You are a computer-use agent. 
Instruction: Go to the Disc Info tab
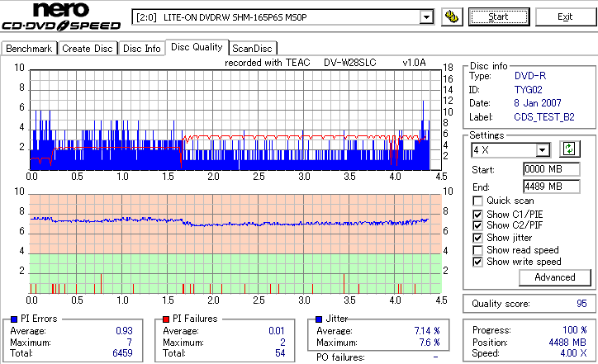pyautogui.click(x=141, y=49)
